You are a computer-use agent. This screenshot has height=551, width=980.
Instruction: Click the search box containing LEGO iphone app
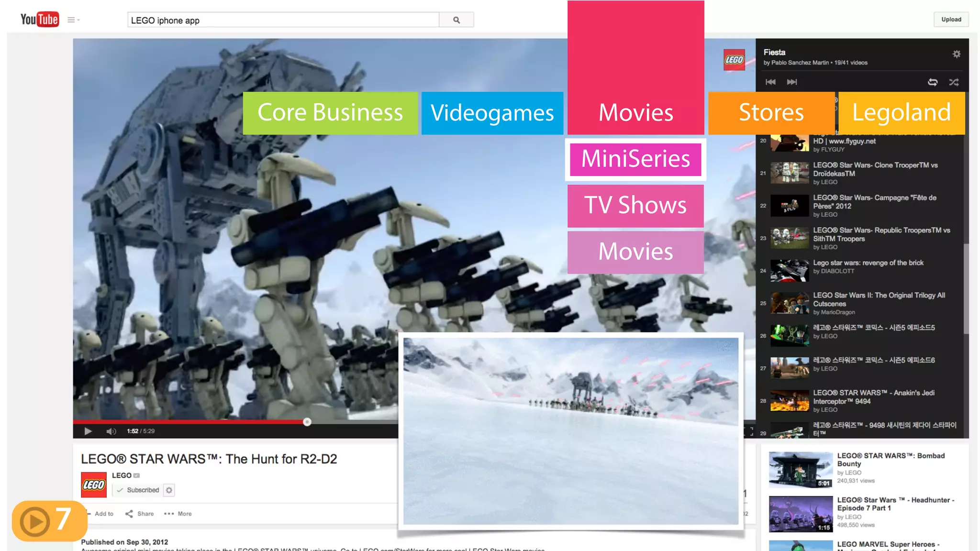coord(283,20)
